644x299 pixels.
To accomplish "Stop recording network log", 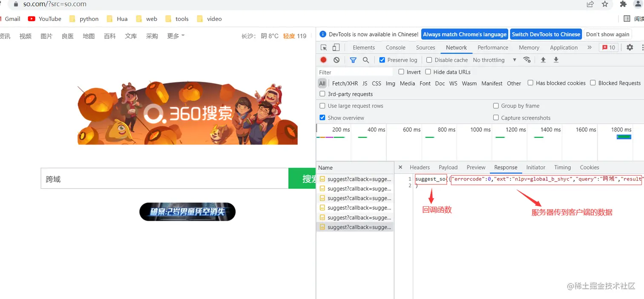I will (x=324, y=60).
